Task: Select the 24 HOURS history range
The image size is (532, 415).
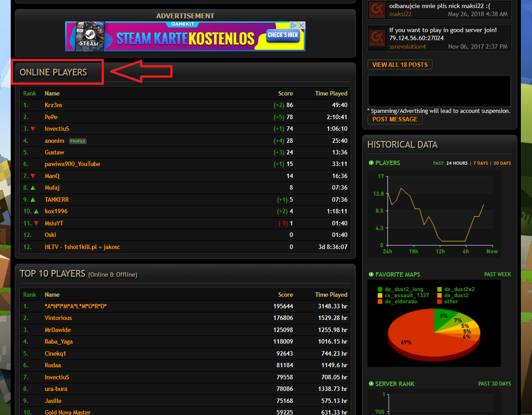Action: pyautogui.click(x=457, y=163)
